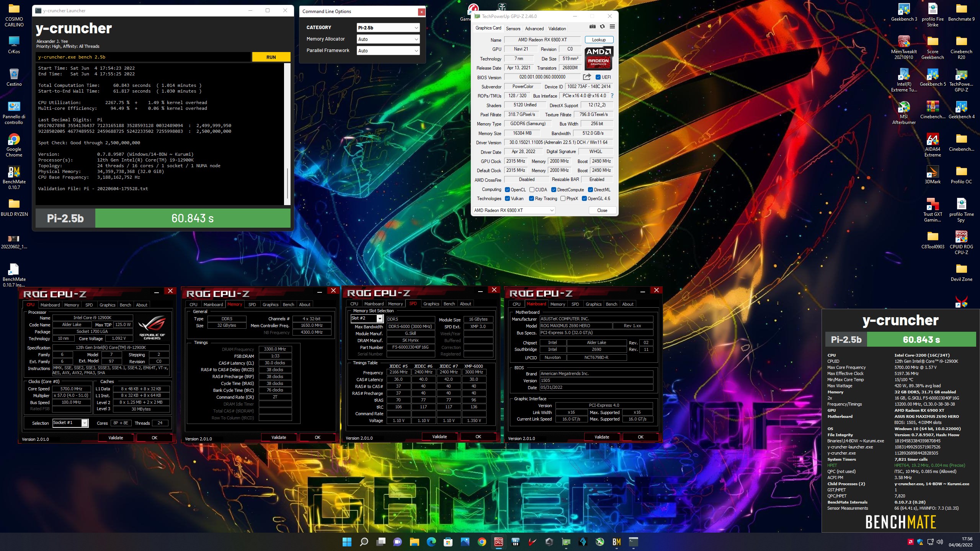Click the Bus Interface question mark in GPU-Z
The width and height of the screenshot is (980, 551).
click(612, 96)
